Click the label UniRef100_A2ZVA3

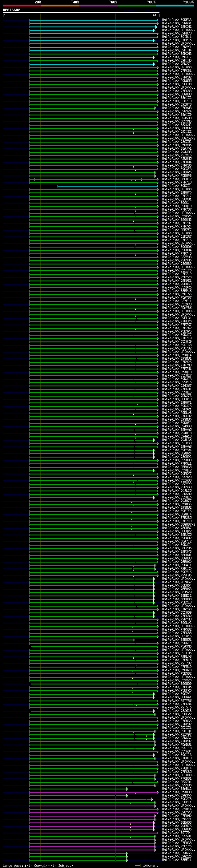pyautogui.click(x=176, y=257)
